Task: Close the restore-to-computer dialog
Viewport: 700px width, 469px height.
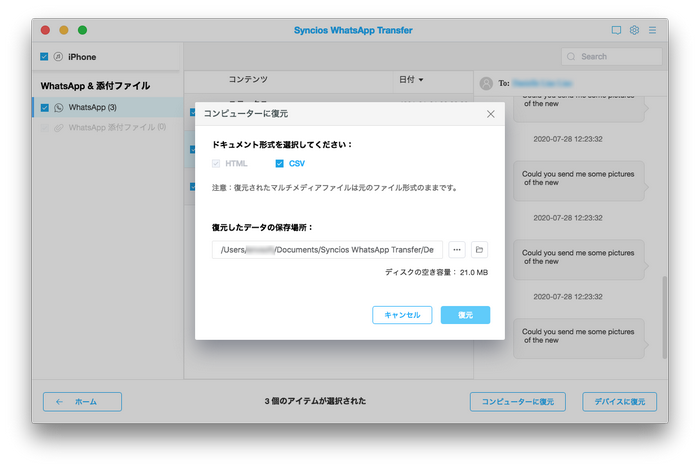Action: 491,114
